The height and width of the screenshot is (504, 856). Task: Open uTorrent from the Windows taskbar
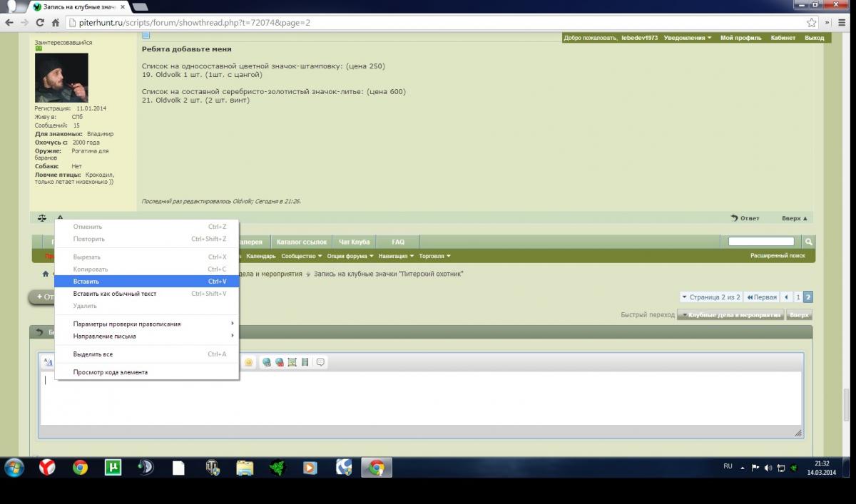(113, 468)
